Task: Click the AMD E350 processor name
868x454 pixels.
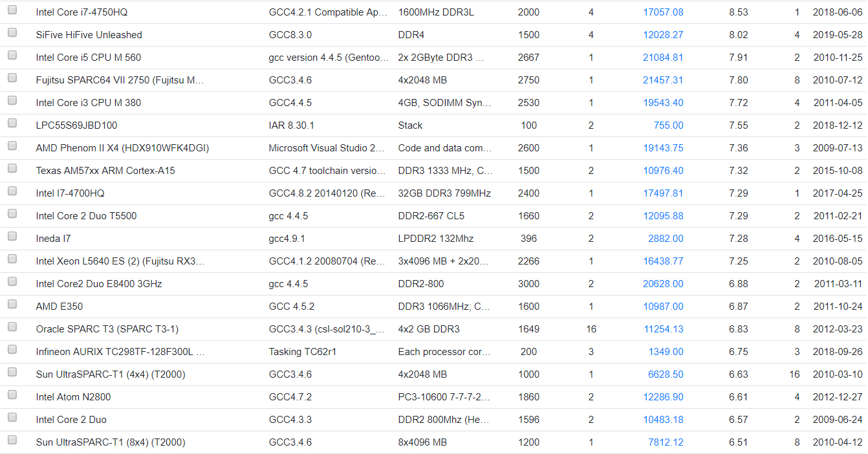Action: [60, 307]
